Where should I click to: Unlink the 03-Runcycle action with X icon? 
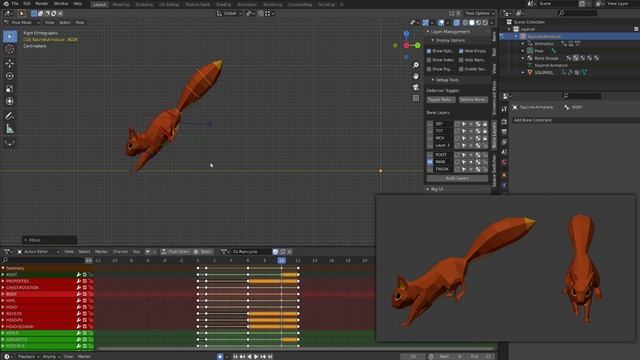[x=289, y=251]
